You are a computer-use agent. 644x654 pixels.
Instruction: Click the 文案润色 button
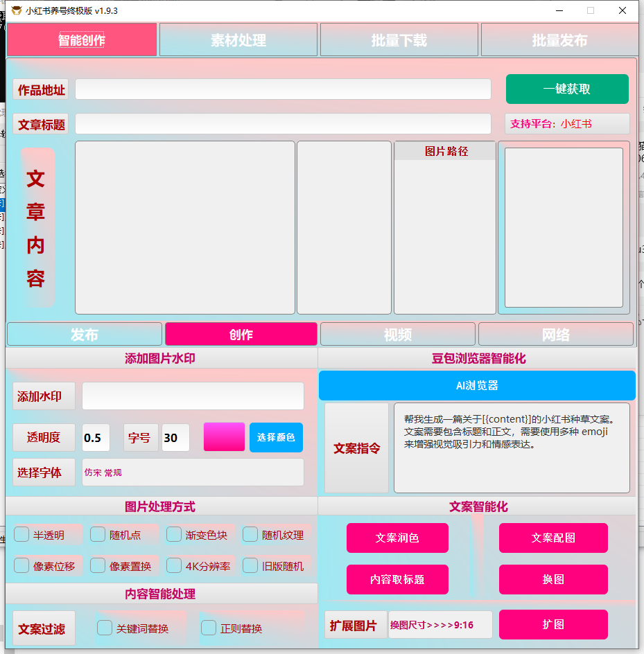(x=397, y=538)
